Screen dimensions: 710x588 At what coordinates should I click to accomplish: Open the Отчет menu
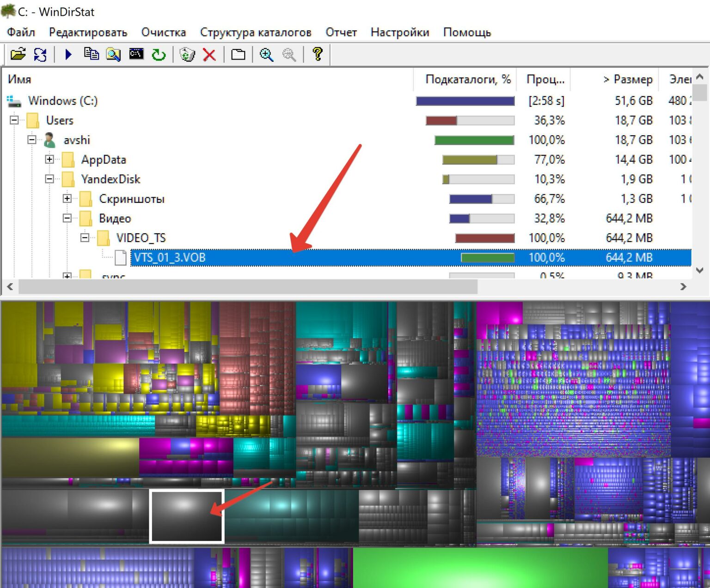pos(341,32)
